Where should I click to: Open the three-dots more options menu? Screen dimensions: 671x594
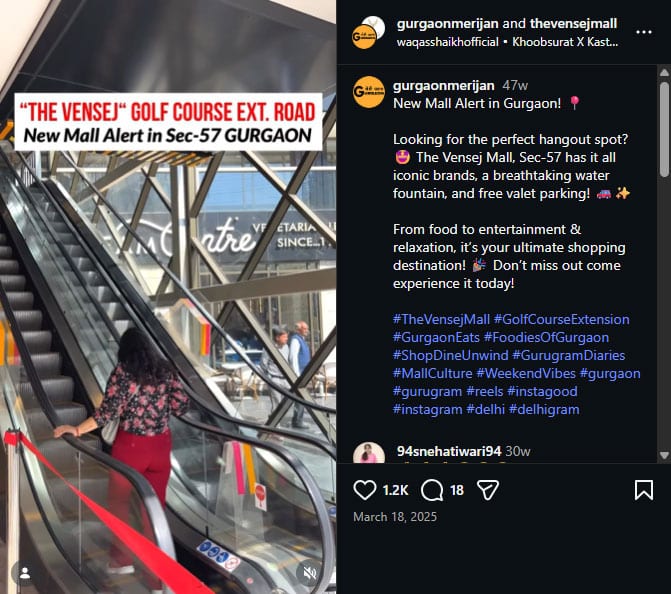[644, 32]
